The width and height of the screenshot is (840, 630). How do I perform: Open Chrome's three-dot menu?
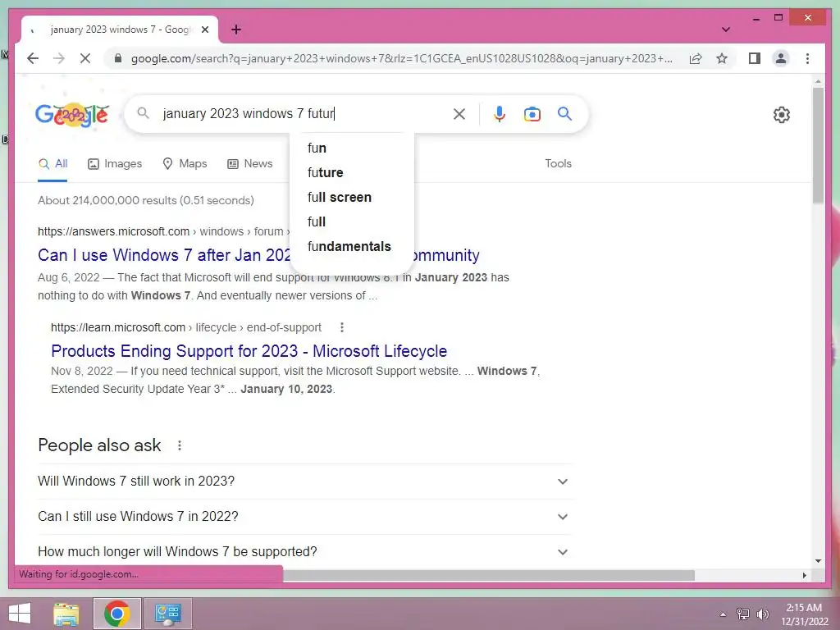tap(807, 58)
